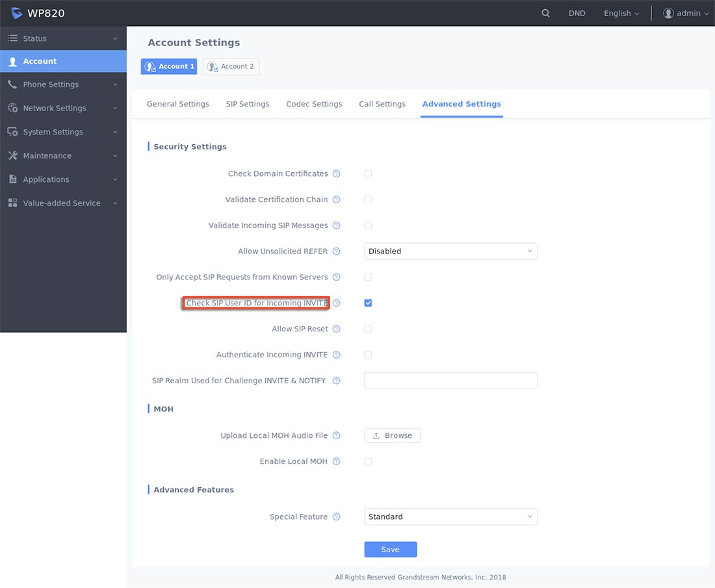Select the Account 1 button

[169, 66]
